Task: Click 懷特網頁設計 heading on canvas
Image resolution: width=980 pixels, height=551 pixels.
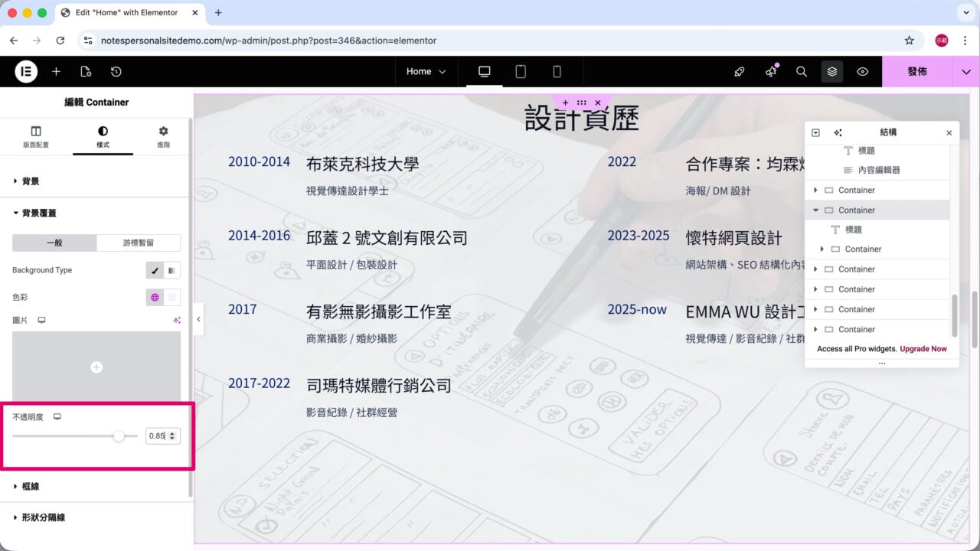Action: pos(733,238)
